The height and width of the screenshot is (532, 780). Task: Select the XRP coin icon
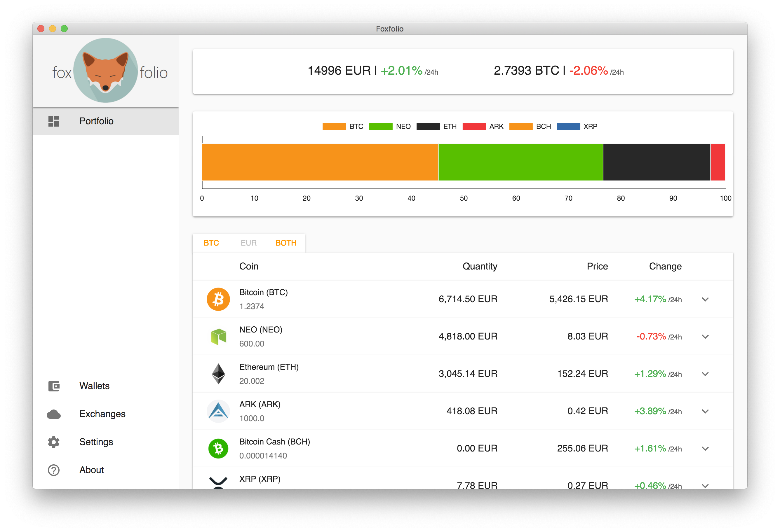(218, 482)
